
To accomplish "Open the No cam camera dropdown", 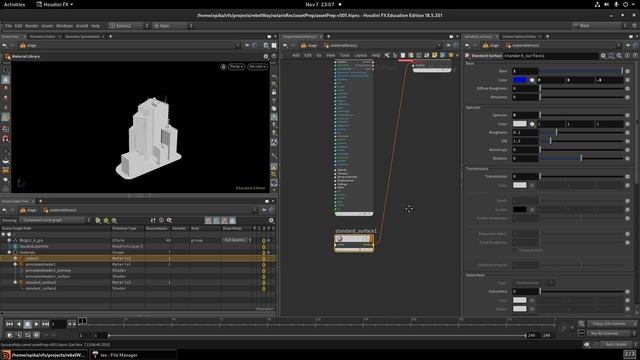I will (x=257, y=67).
